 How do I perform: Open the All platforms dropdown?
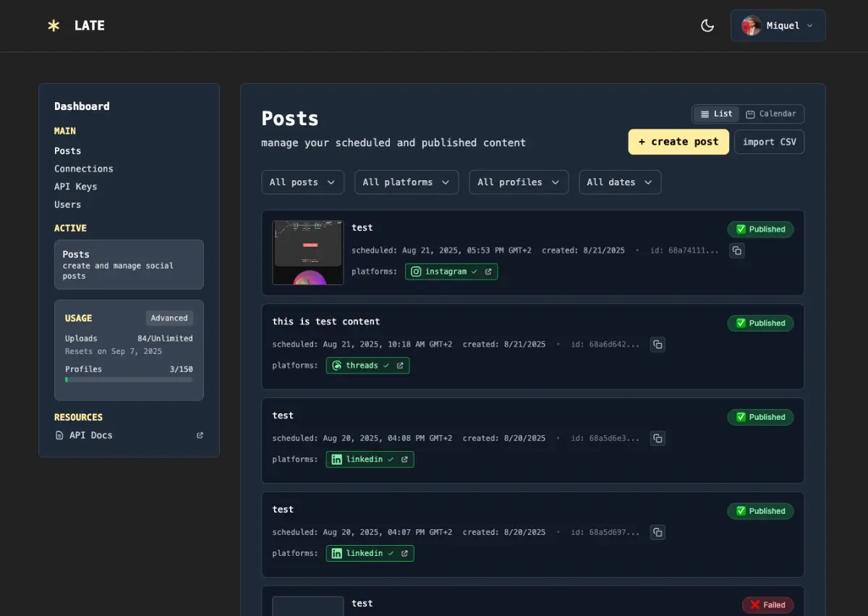point(407,182)
